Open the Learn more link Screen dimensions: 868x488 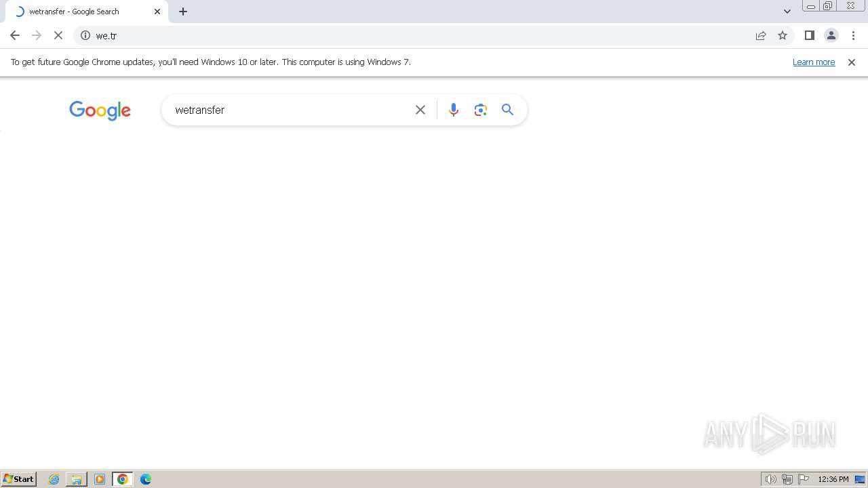click(814, 62)
